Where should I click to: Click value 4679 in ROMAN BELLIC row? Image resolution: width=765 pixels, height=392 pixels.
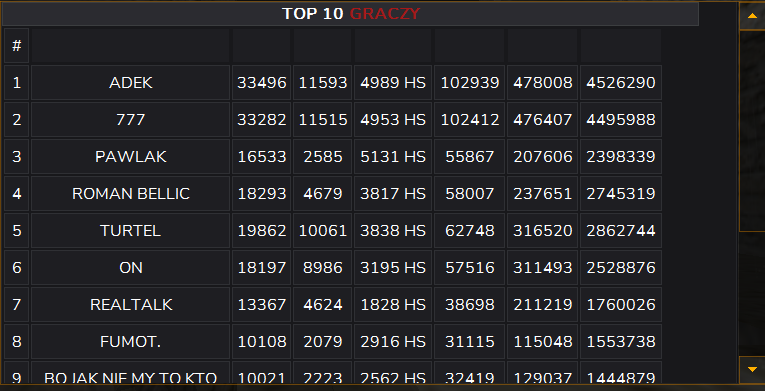[x=322, y=194]
